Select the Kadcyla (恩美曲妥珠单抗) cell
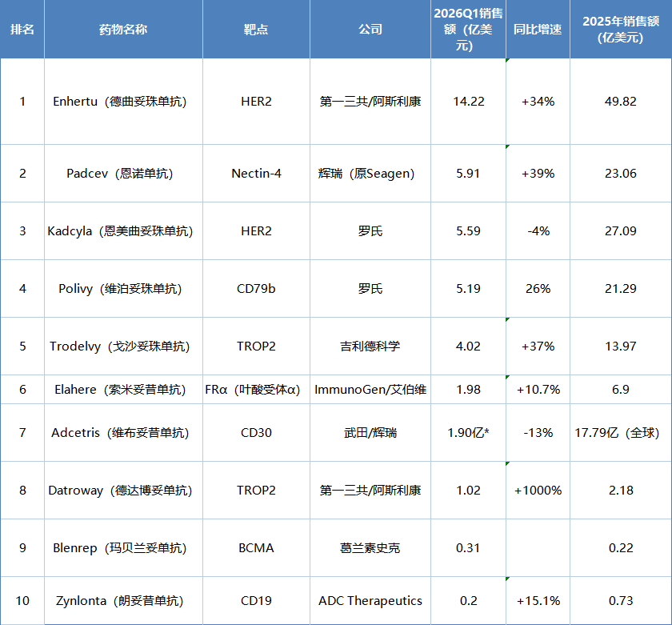 (123, 231)
